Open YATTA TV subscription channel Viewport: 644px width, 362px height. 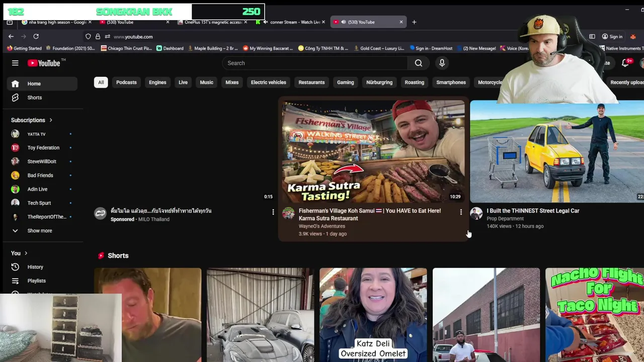tap(42, 134)
